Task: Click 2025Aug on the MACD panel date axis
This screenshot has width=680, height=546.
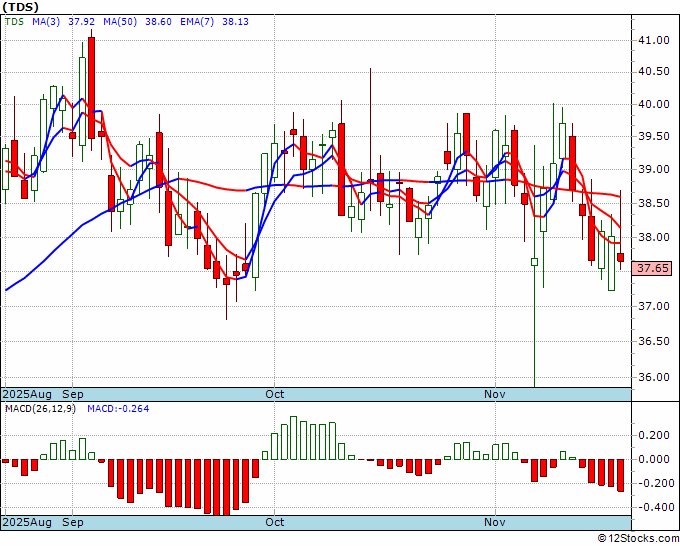Action: (x=27, y=522)
